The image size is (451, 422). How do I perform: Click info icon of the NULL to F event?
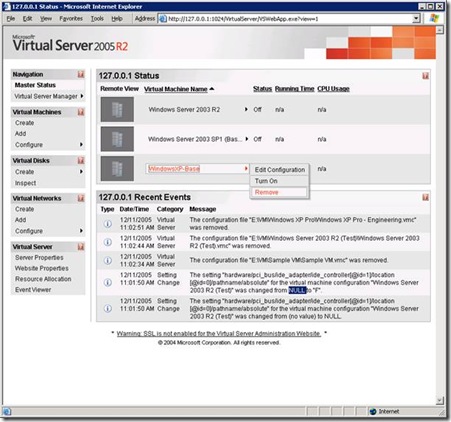[107, 283]
